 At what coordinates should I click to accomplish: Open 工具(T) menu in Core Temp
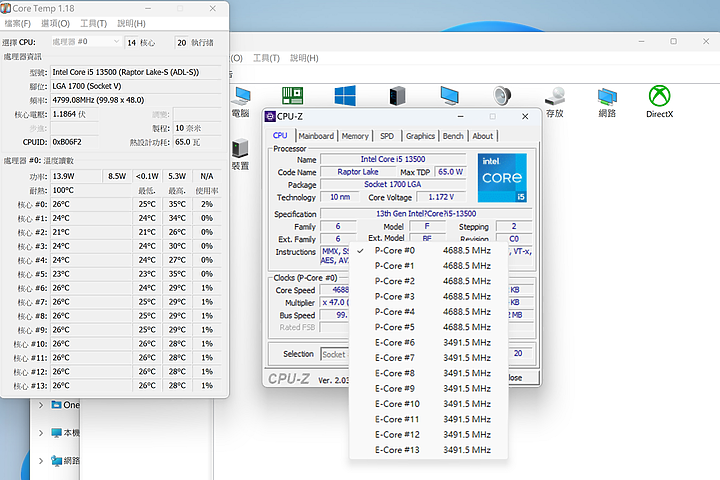pyautogui.click(x=94, y=23)
